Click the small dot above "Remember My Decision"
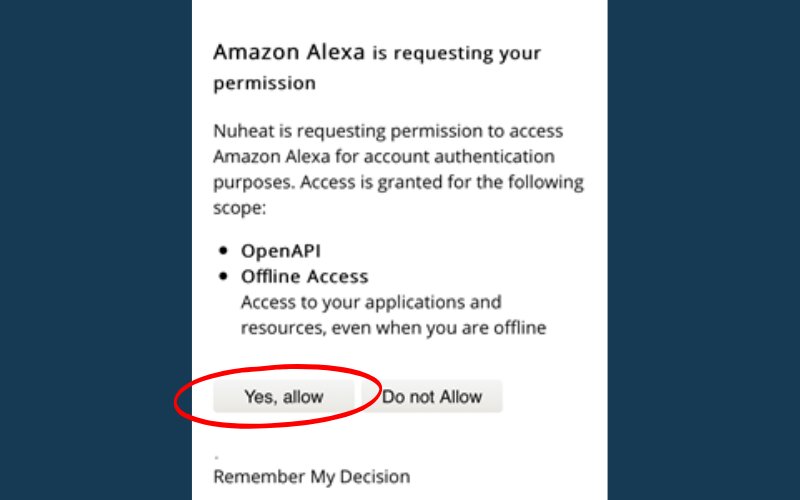 point(217,456)
